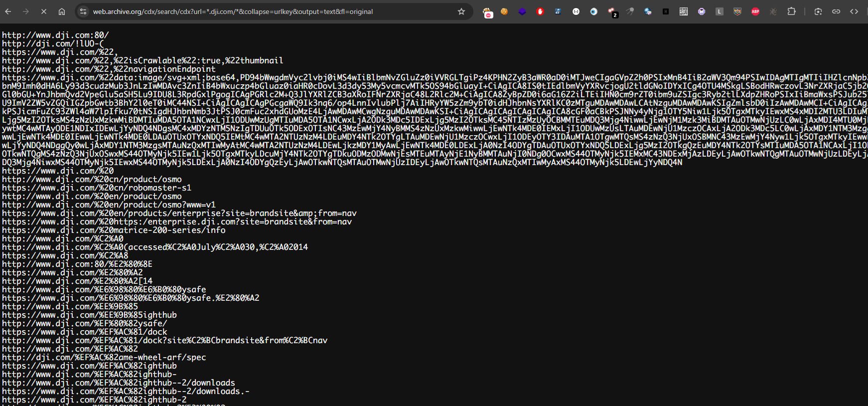Stop loading the page

coord(44,11)
